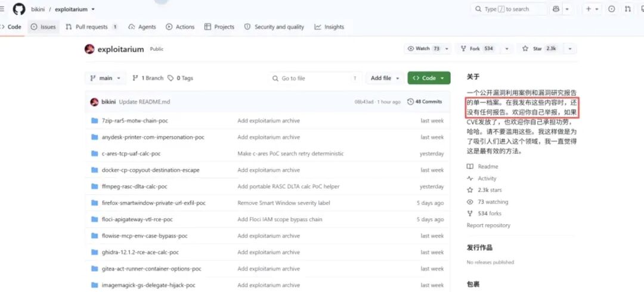
Task: Open the Add file dropdown
Action: click(x=385, y=78)
